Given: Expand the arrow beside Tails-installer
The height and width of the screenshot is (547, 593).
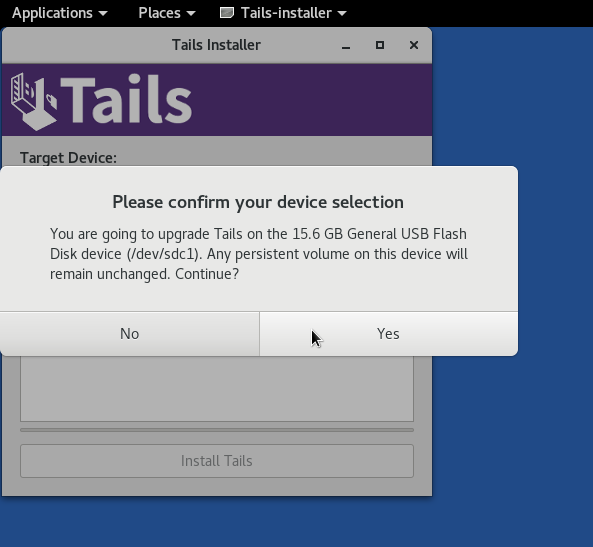Looking at the screenshot, I should pyautogui.click(x=342, y=14).
